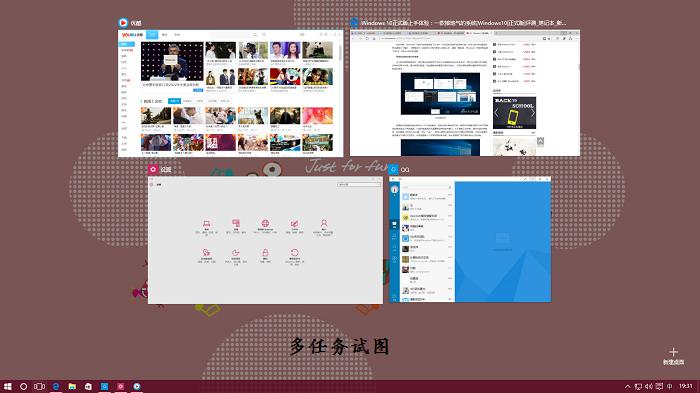Open the Store app on the taskbar
The height and width of the screenshot is (393, 700).
point(88,386)
